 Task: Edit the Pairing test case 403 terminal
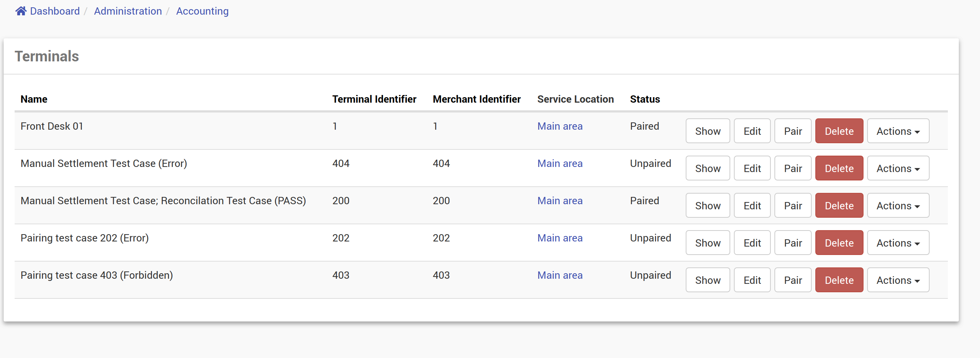[752, 281]
